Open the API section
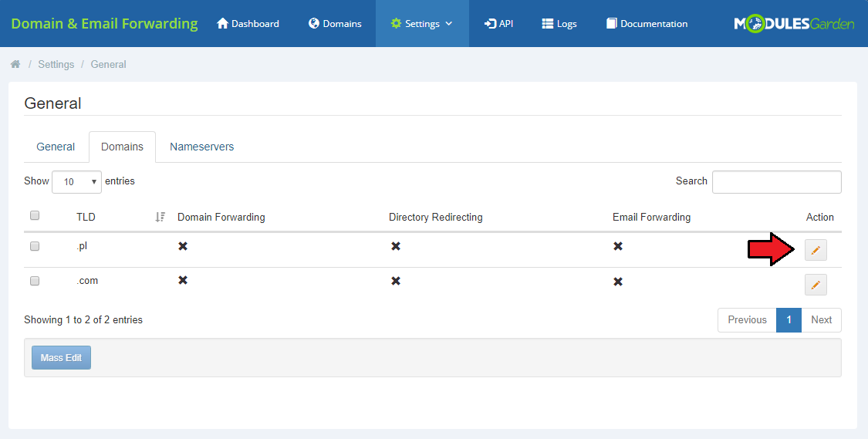This screenshot has width=868, height=439. click(498, 24)
